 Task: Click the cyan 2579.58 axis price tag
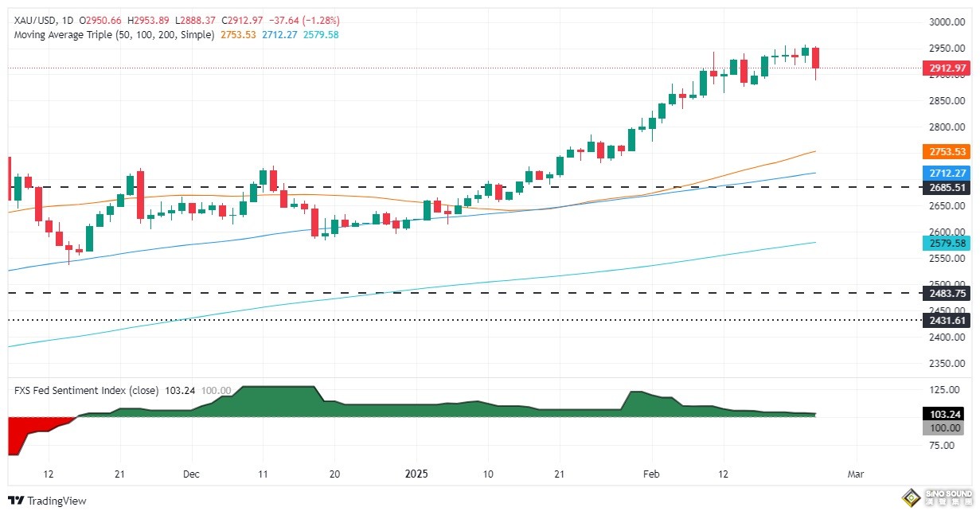point(947,242)
